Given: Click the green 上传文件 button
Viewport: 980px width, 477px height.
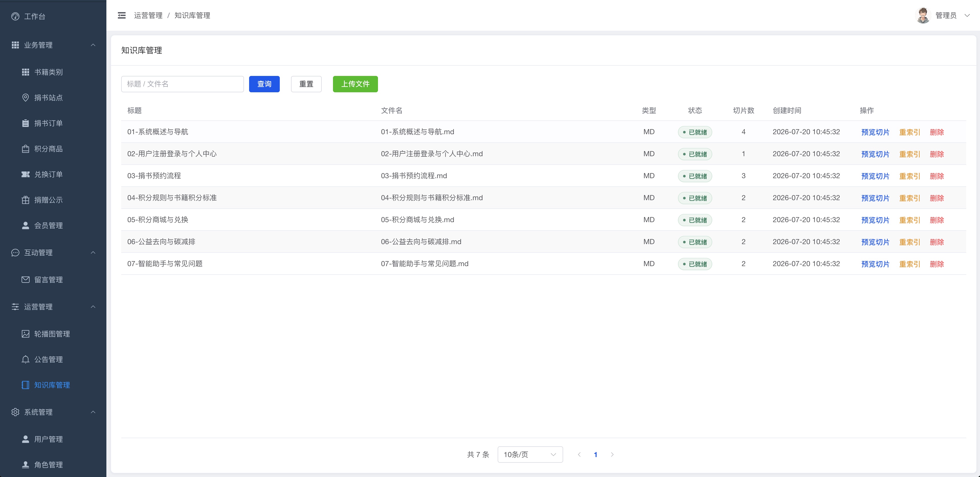Looking at the screenshot, I should click(x=355, y=84).
